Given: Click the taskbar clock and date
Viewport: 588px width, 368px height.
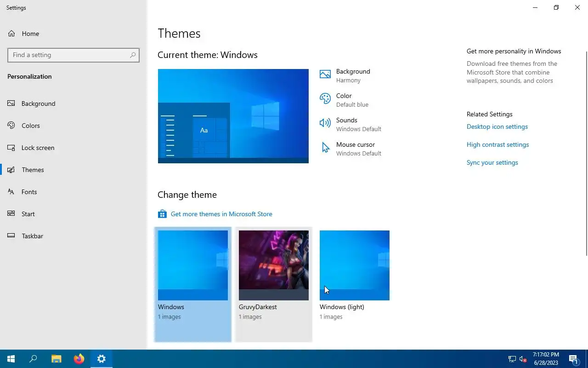Looking at the screenshot, I should [x=546, y=359].
